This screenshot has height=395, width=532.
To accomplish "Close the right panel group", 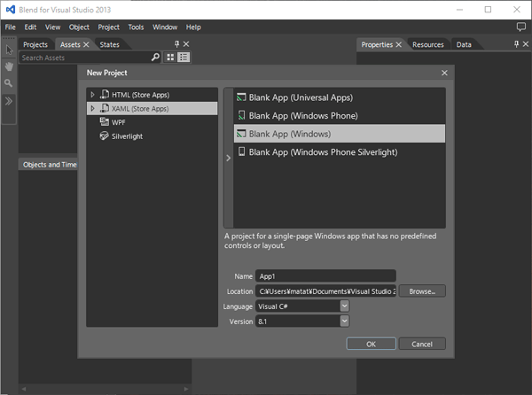I will click(526, 44).
